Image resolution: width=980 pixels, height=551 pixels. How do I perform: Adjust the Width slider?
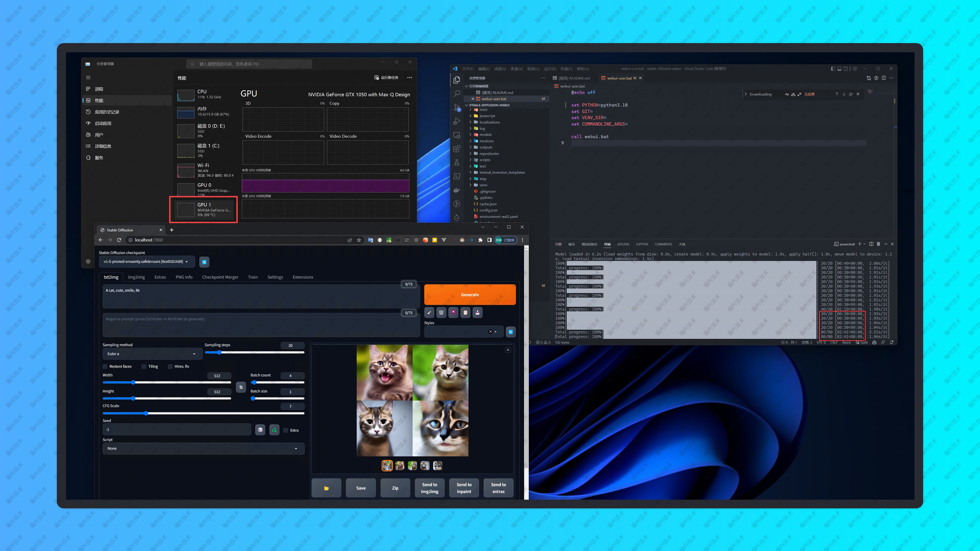(x=167, y=382)
